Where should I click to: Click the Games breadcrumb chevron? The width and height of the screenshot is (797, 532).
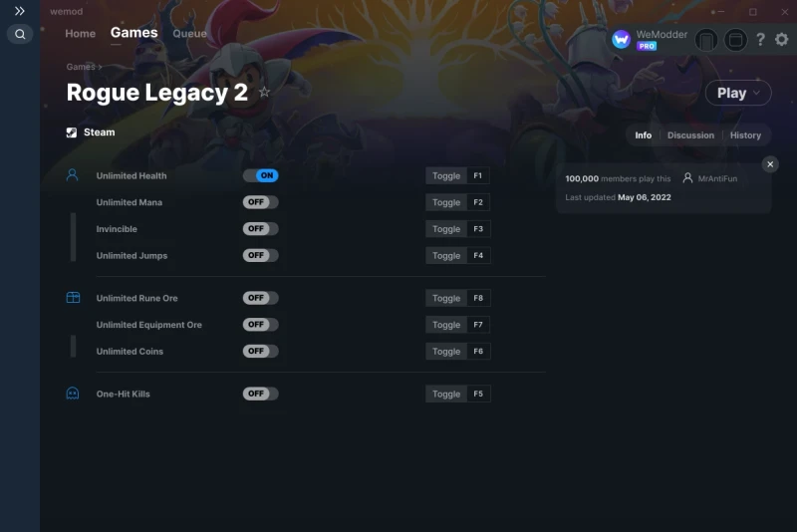coord(101,67)
